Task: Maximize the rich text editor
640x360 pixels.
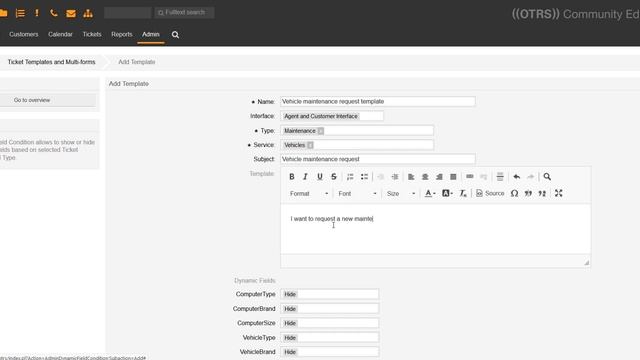Action: [559, 193]
